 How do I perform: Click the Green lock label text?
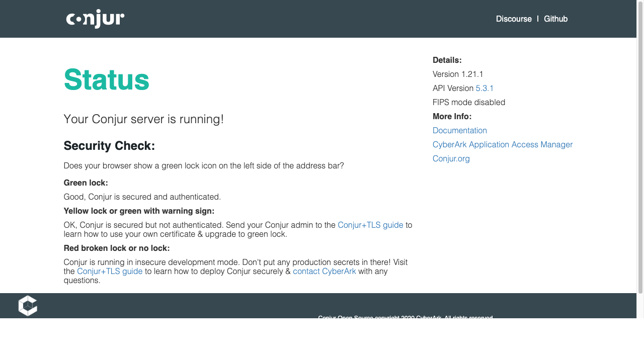coord(86,183)
